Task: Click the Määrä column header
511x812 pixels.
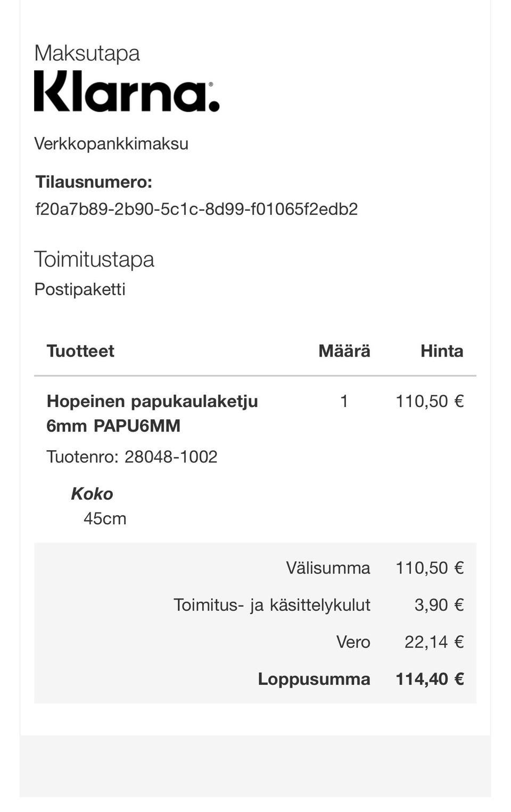Action: 344,351
